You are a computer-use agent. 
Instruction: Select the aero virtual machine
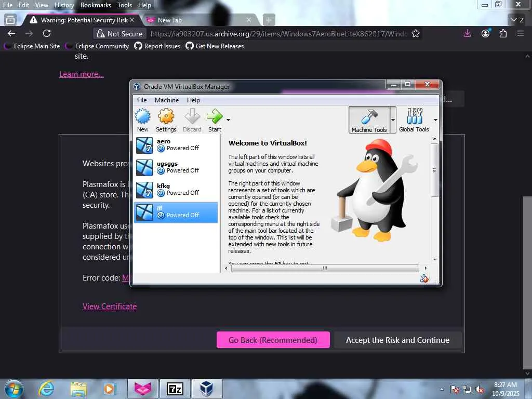tap(176, 145)
